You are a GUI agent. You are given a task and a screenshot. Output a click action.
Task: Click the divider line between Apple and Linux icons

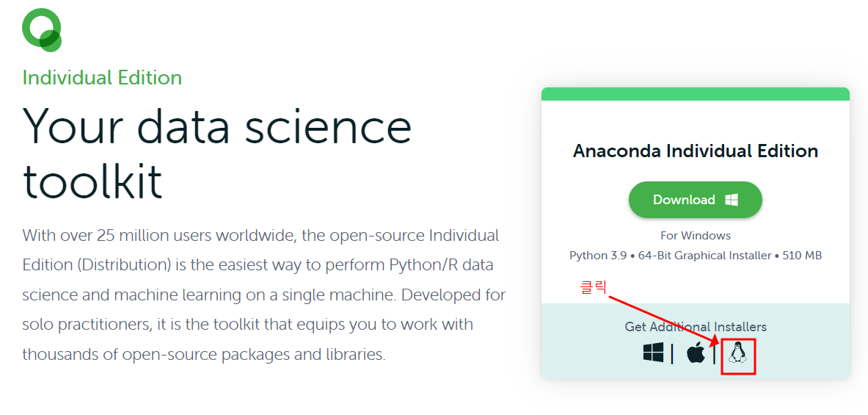pyautogui.click(x=714, y=353)
